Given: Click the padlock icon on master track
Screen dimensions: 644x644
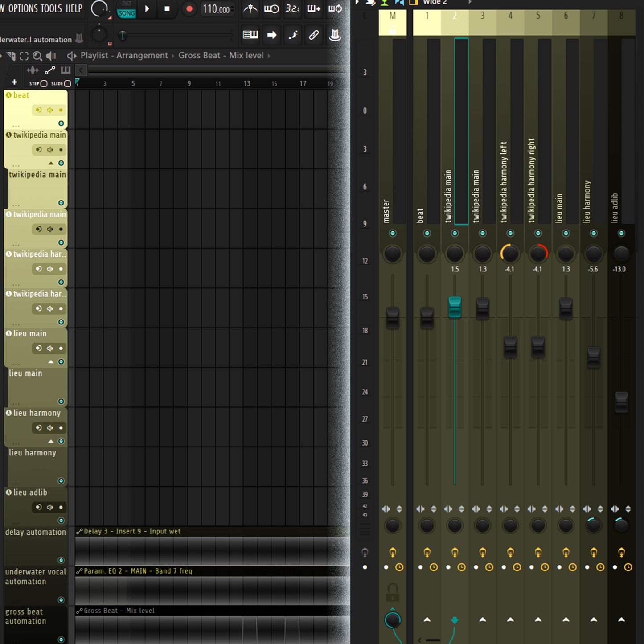Looking at the screenshot, I should click(393, 592).
